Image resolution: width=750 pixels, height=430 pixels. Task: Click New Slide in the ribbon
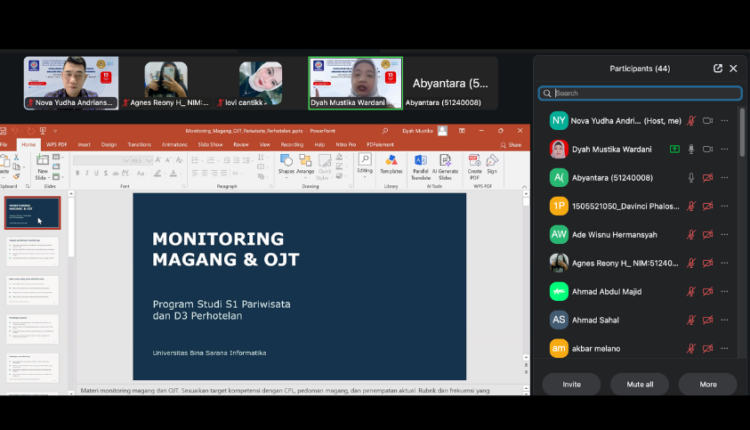coord(43,167)
